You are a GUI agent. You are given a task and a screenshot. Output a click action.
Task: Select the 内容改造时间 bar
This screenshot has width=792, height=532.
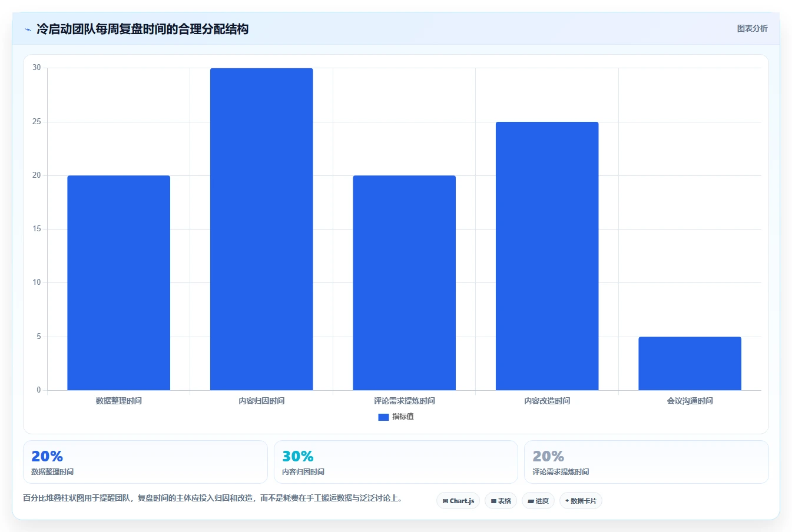(547, 256)
